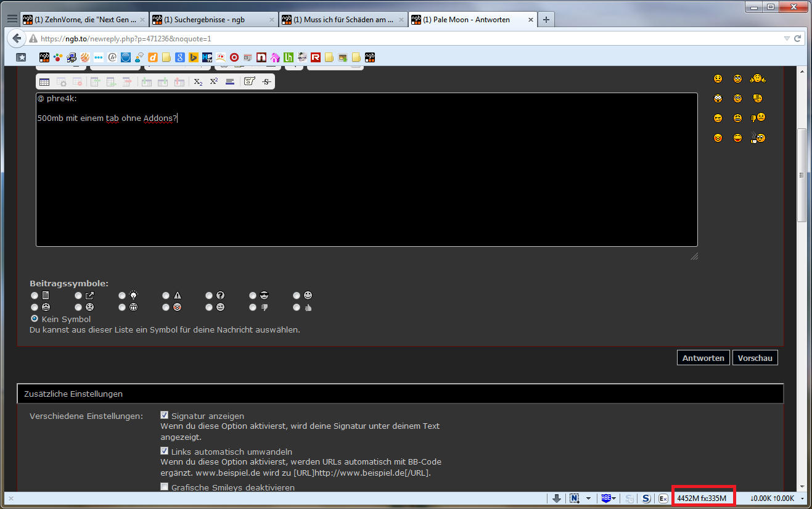
Task: Select the 'Kein Symbol' radio button
Action: point(35,319)
